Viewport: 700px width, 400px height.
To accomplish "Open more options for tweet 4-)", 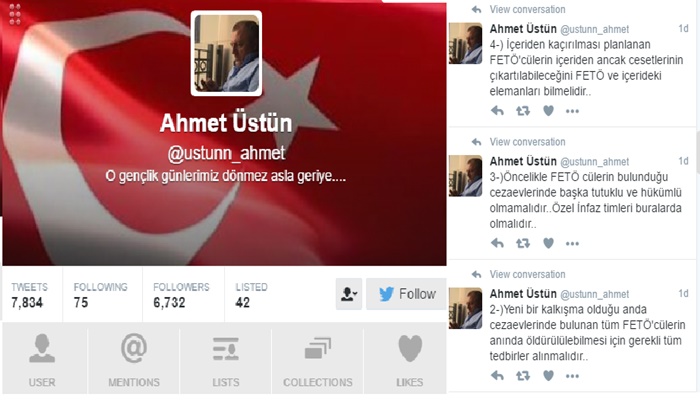I will 572,111.
